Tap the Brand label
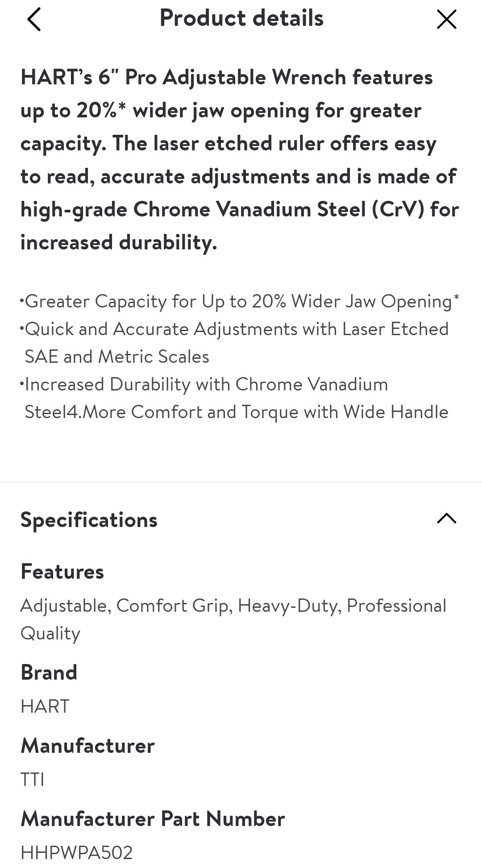 click(x=49, y=673)
